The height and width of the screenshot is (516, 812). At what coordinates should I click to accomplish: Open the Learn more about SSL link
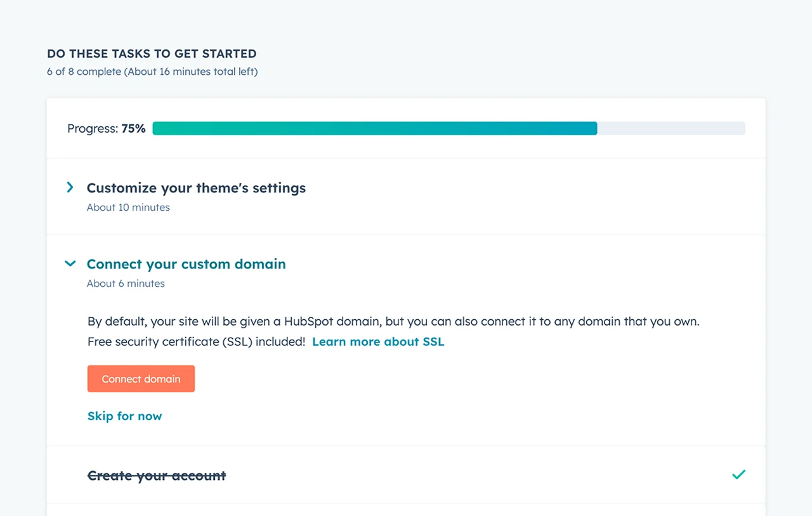[378, 341]
